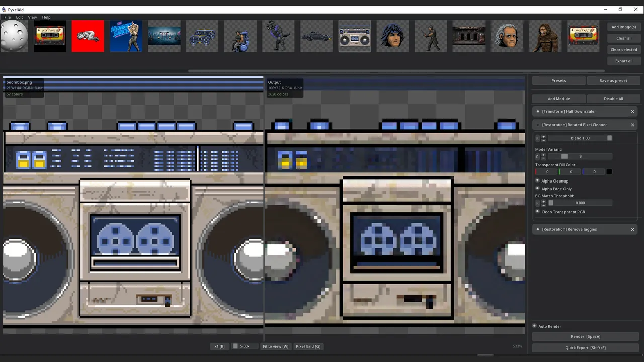Select the blue dancer poster thumbnail

[126, 36]
